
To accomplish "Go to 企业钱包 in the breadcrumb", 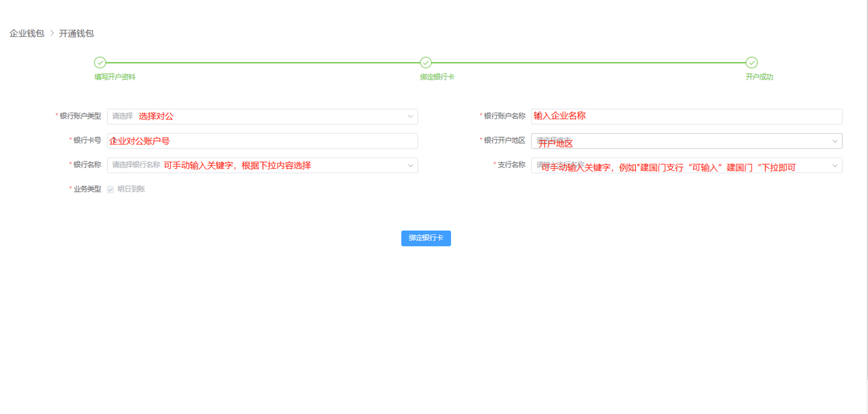I will (x=26, y=33).
